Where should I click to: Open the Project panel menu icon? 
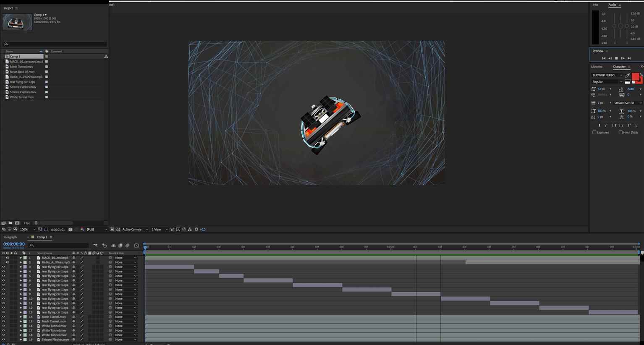click(16, 8)
